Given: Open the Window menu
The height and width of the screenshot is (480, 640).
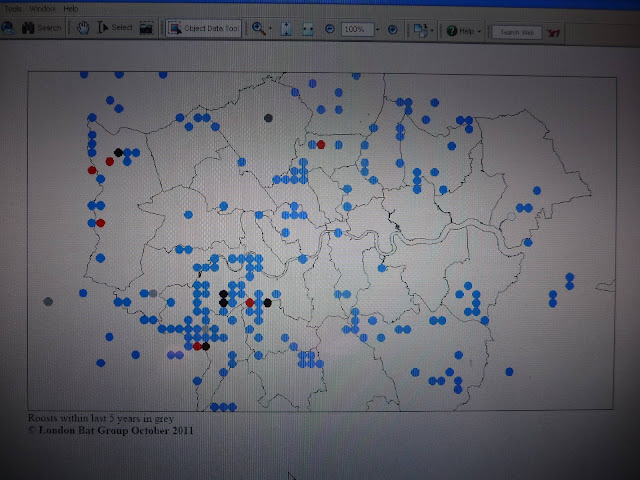Looking at the screenshot, I should pyautogui.click(x=42, y=8).
